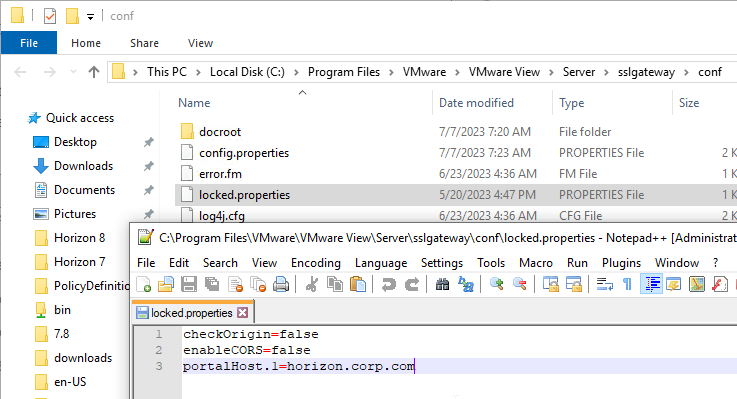Click New file icon in Notepad++ toolbar
This screenshot has height=399, width=737.
[143, 285]
